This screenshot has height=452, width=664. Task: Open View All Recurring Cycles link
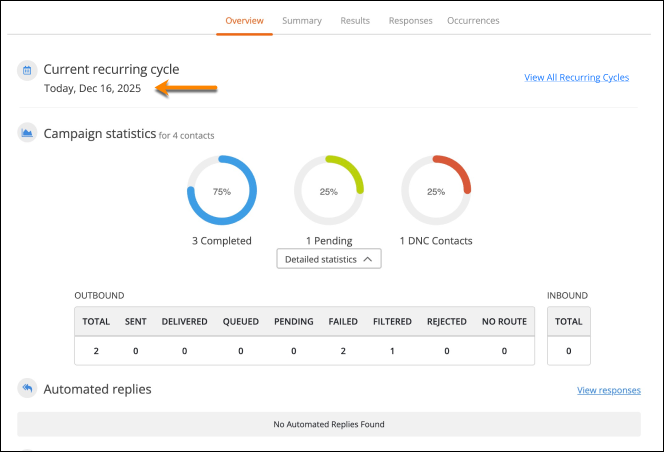[576, 78]
